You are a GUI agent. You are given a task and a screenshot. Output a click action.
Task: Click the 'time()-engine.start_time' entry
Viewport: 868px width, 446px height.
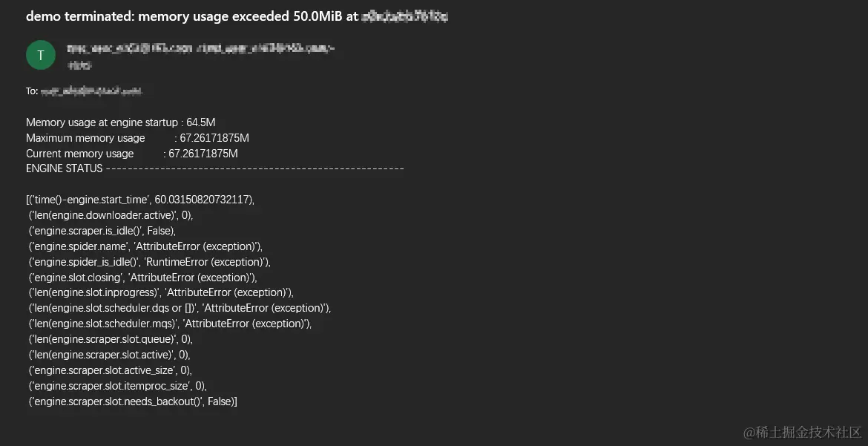pyautogui.click(x=141, y=200)
